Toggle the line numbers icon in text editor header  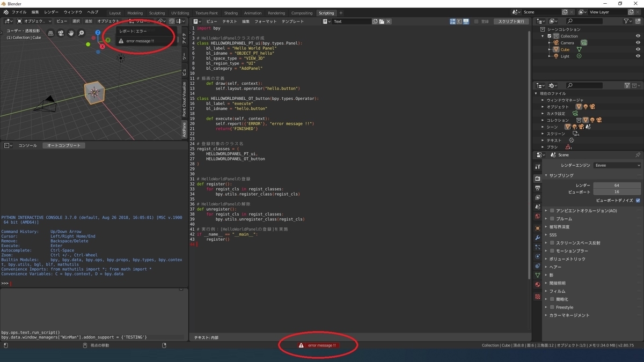(453, 21)
